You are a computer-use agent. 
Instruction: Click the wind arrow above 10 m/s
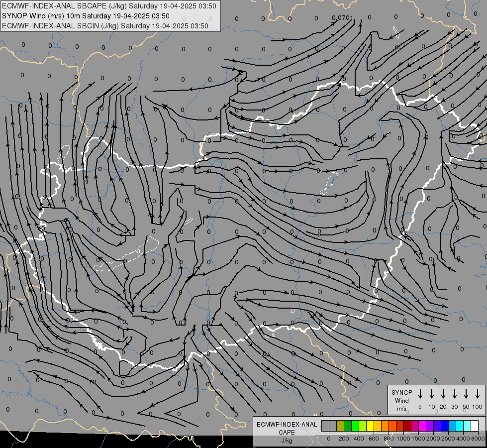(431, 394)
